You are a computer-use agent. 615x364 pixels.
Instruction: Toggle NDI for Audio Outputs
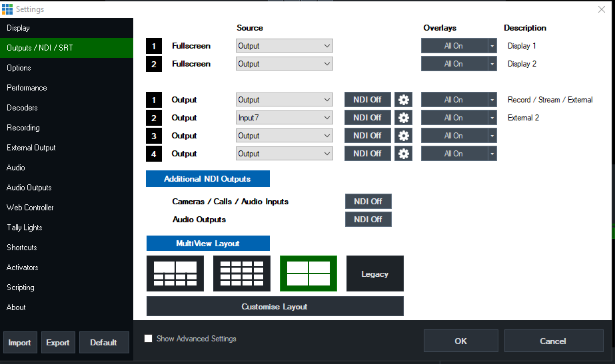368,220
